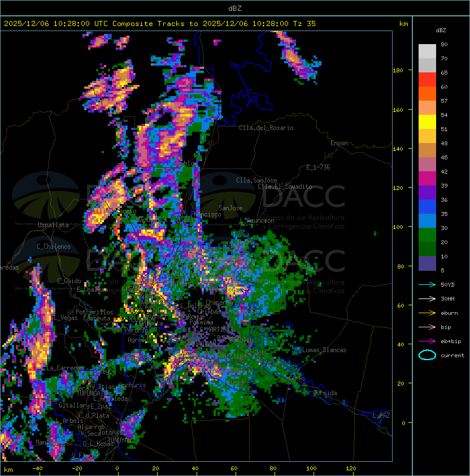Click the C_Guido map label
The image size is (470, 476).
click(69, 281)
